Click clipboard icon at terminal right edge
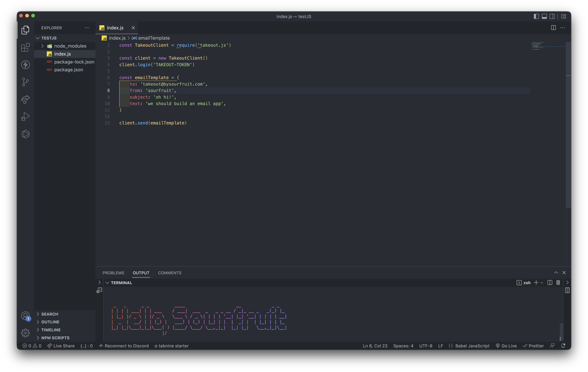The height and width of the screenshot is (372, 588). (x=567, y=290)
